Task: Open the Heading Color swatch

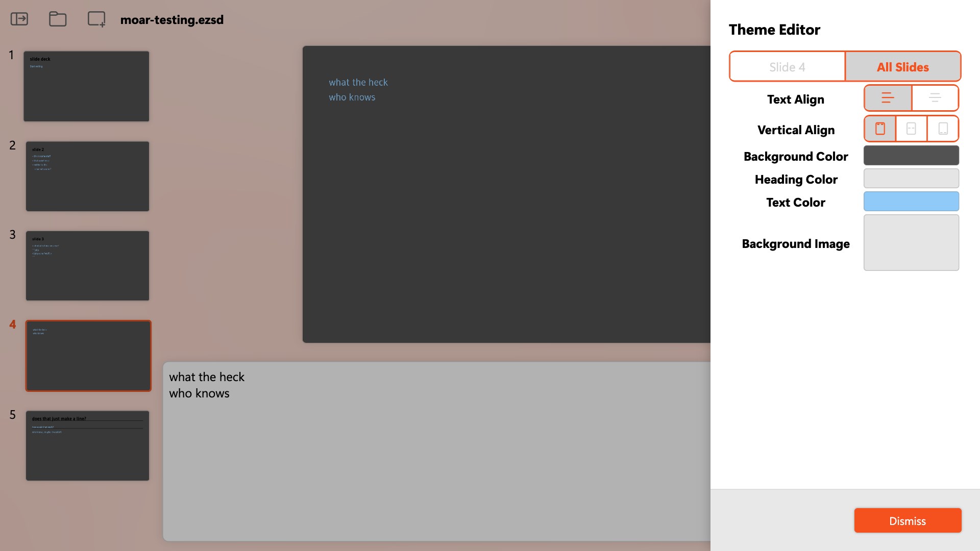Action: click(x=911, y=179)
